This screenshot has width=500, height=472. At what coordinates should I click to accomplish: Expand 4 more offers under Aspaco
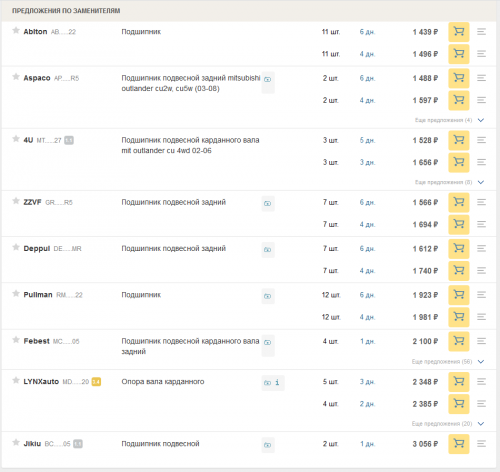449,120
